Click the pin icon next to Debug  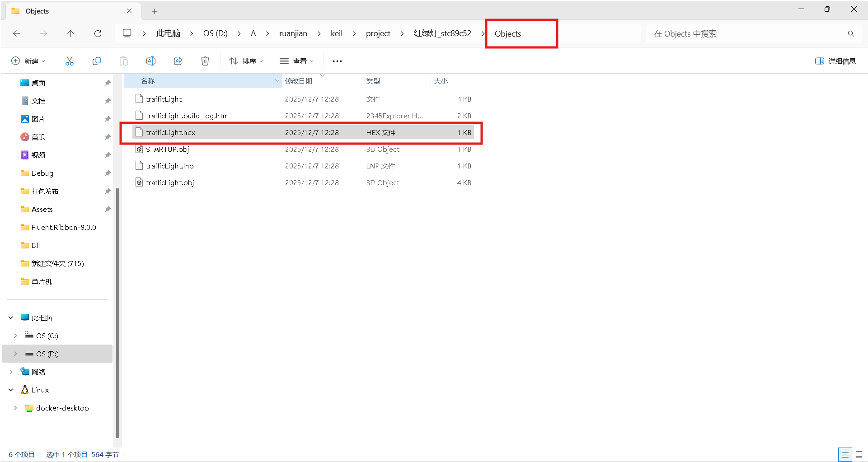click(x=108, y=173)
